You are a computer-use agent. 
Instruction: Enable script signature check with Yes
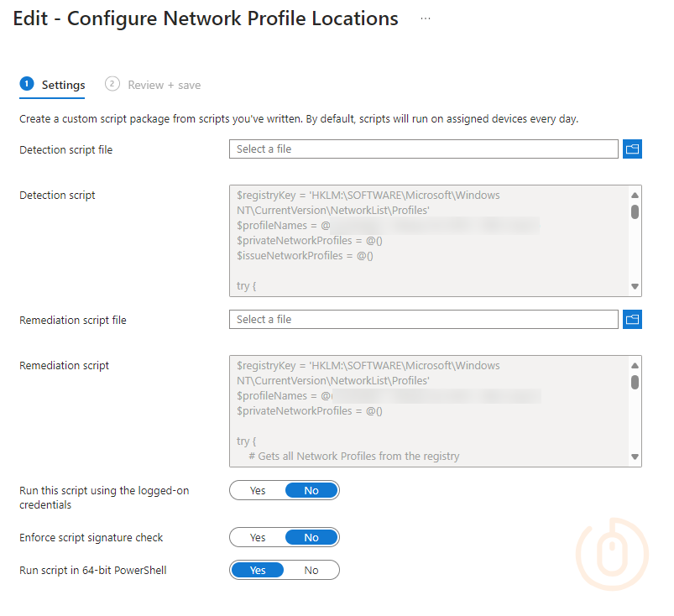258,537
